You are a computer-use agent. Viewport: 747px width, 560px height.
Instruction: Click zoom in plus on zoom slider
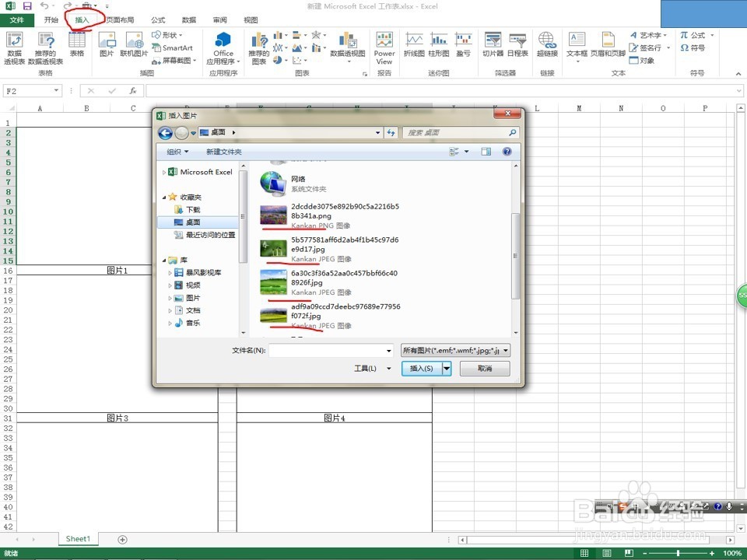[712, 553]
